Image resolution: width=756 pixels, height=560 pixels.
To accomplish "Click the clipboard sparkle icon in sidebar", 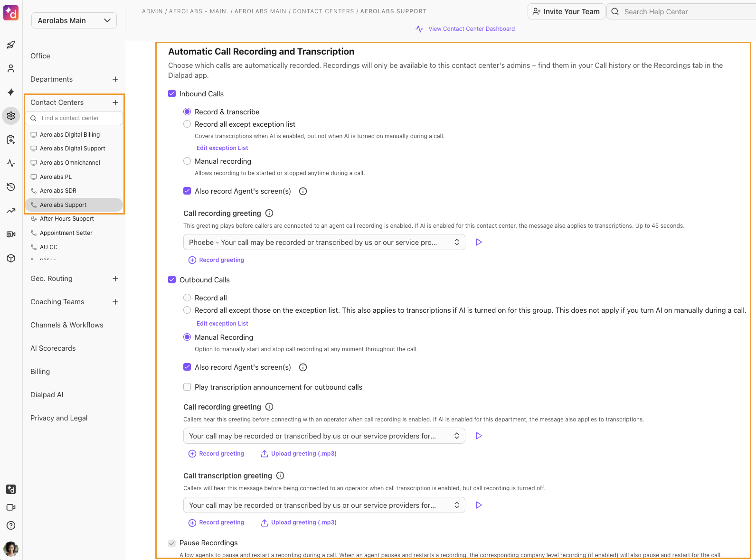I will tap(11, 140).
